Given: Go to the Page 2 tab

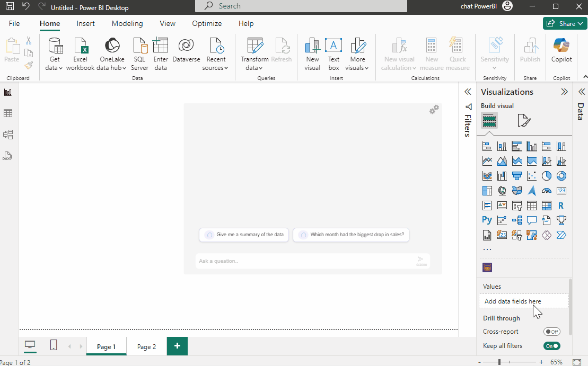Looking at the screenshot, I should [146, 346].
